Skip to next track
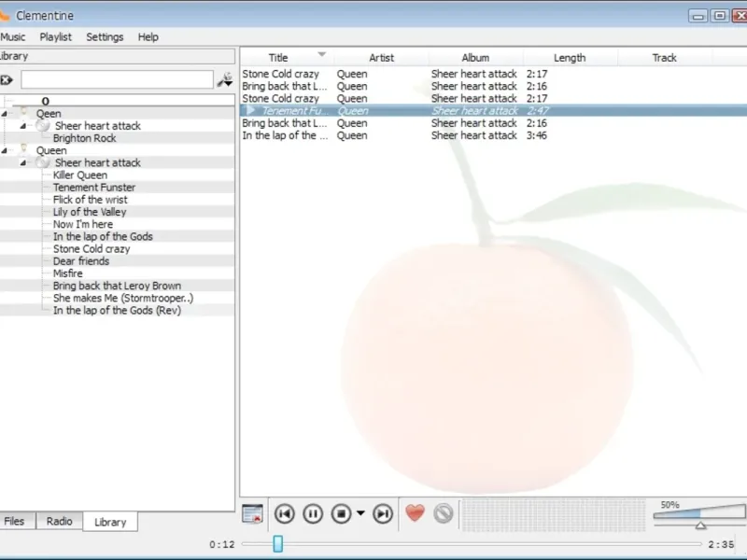The height and width of the screenshot is (560, 747). pyautogui.click(x=383, y=514)
